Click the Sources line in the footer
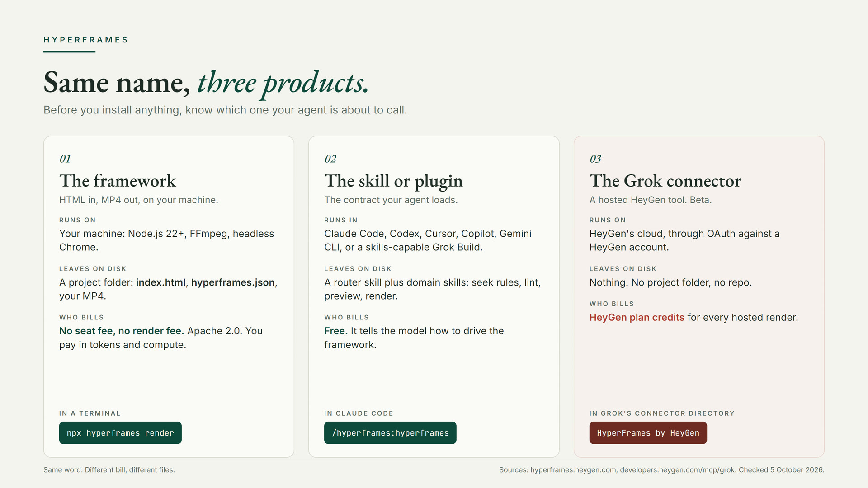This screenshot has width=868, height=488. point(662,470)
